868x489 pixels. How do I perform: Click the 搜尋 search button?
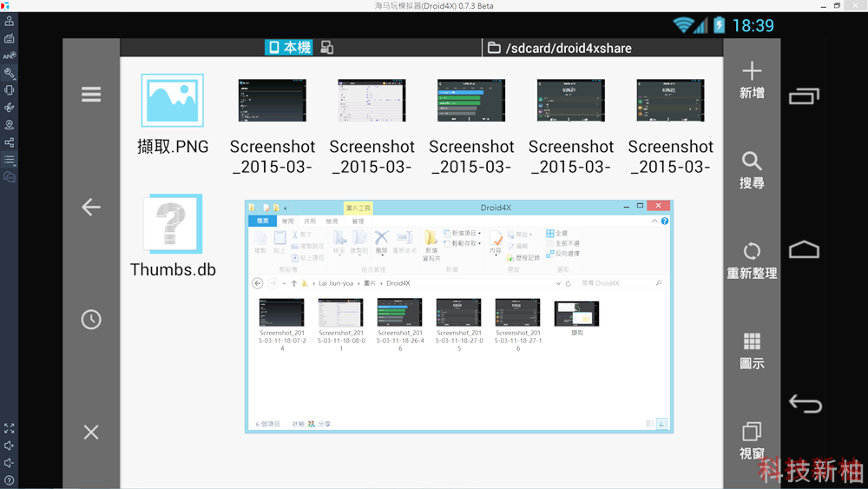tap(752, 171)
